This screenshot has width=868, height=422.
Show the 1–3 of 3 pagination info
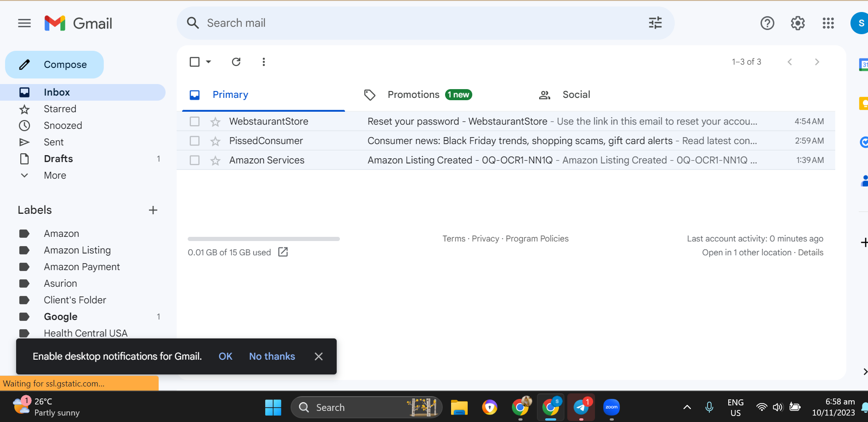pyautogui.click(x=746, y=62)
